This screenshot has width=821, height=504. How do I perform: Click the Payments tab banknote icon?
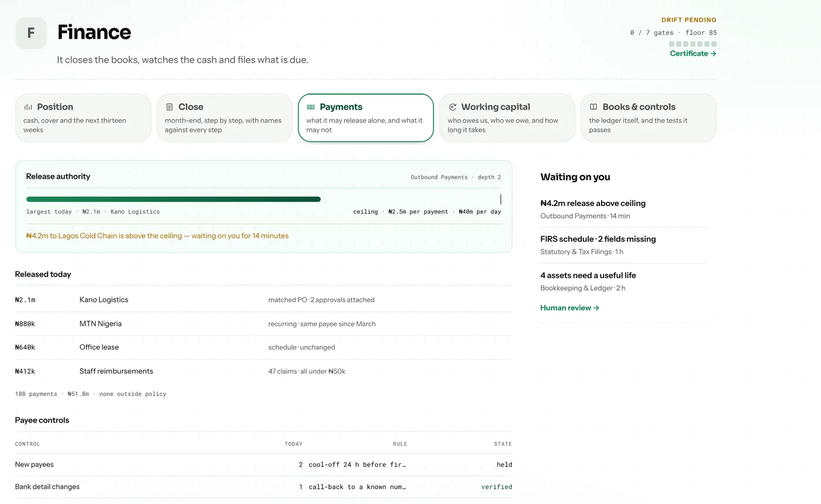pyautogui.click(x=311, y=107)
